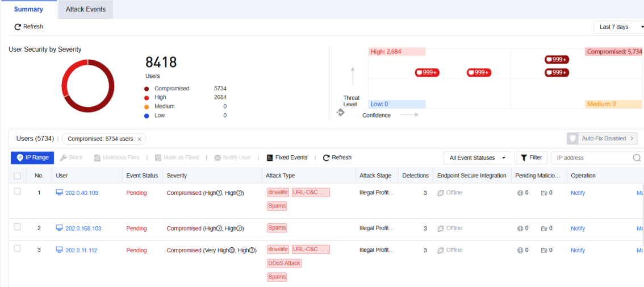Click the offline link icon in row 2
The width and height of the screenshot is (644, 287).
pyautogui.click(x=441, y=228)
